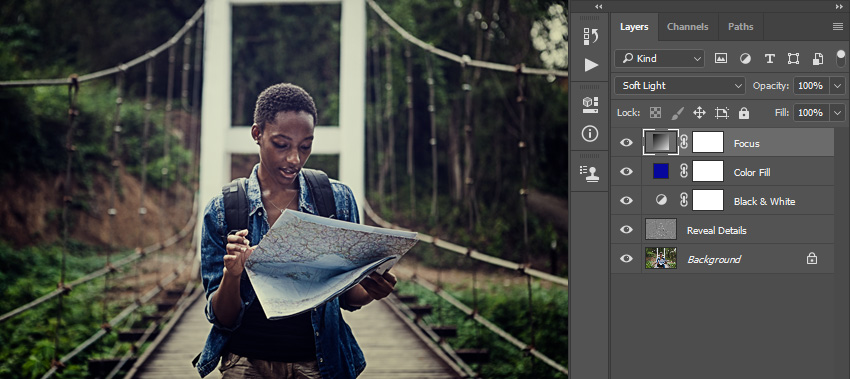
Task: Click link icon on Black & White layer
Action: (684, 201)
